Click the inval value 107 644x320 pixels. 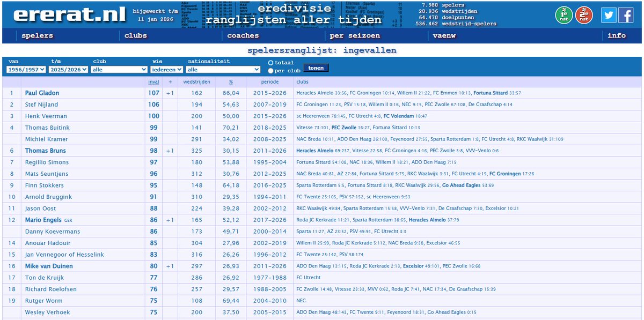point(154,93)
